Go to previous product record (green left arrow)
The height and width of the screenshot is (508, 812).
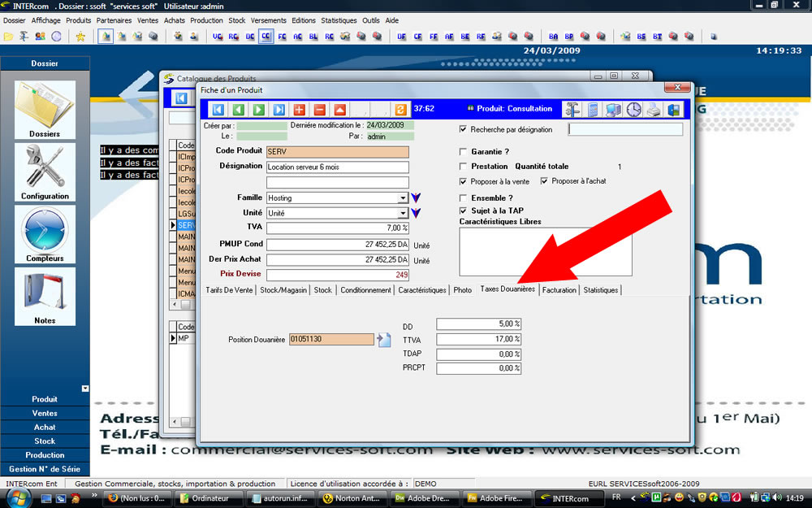238,110
